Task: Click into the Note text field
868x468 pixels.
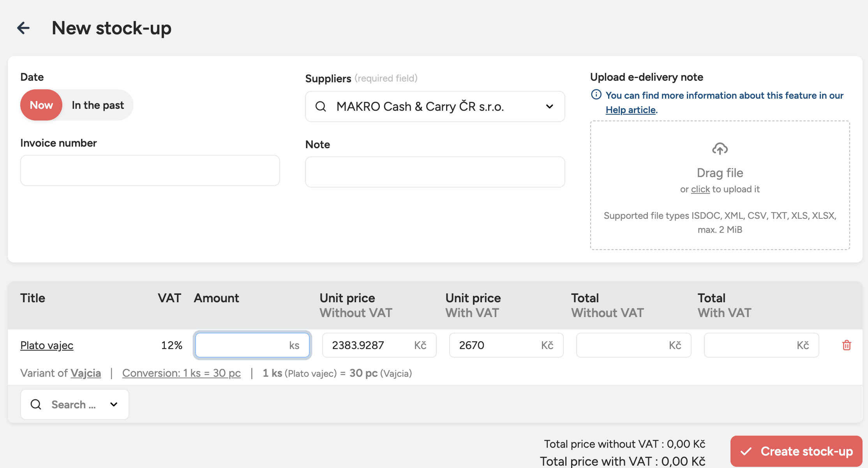Action: click(x=435, y=172)
